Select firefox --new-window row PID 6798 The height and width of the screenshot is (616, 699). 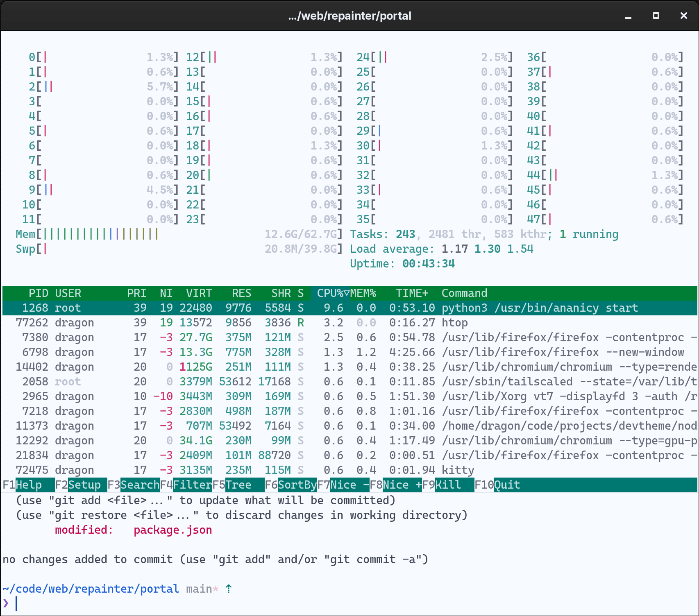(350, 352)
